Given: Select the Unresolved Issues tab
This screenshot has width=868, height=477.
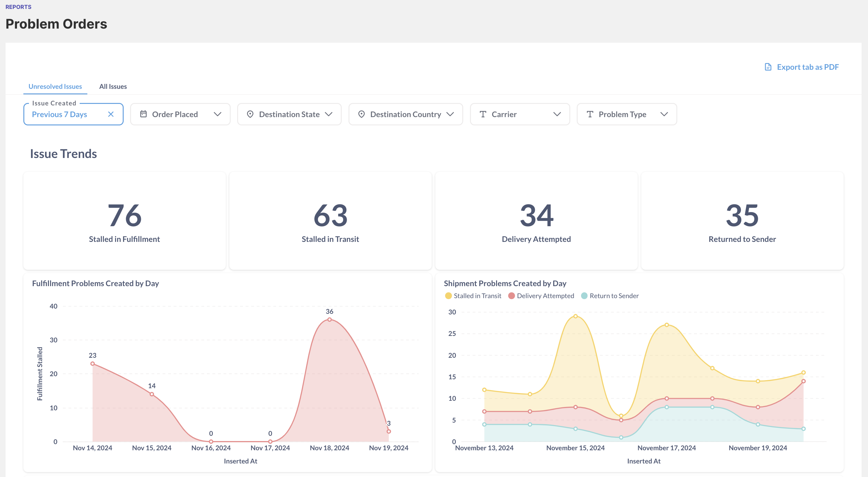Looking at the screenshot, I should click(55, 86).
